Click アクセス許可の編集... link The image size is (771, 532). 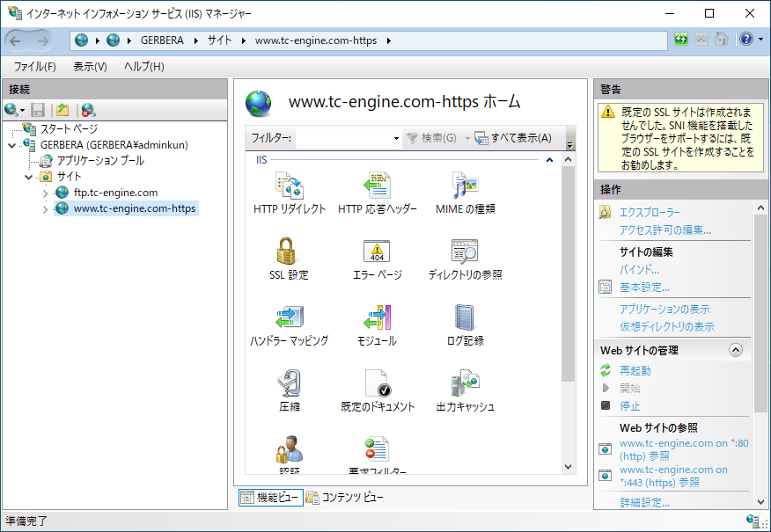(x=665, y=230)
